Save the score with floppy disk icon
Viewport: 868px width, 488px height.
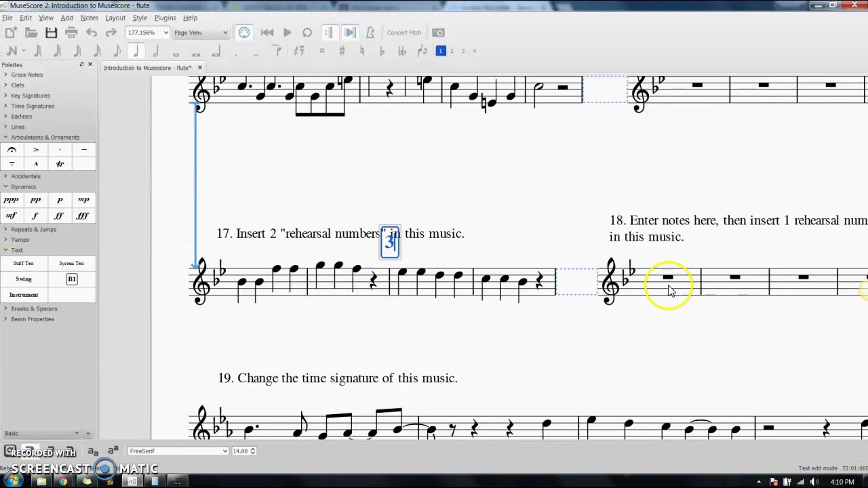(52, 33)
